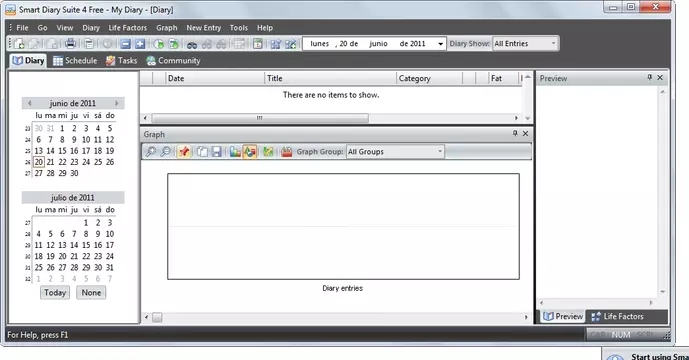The image size is (689, 360).
Task: Select 15 in the junio de 2011 calendar
Action: click(62, 151)
